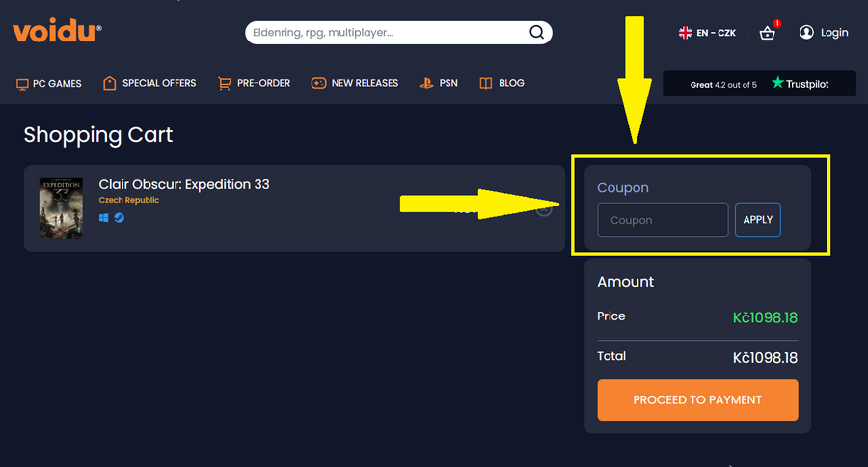The width and height of the screenshot is (868, 467).
Task: Browse New Releases
Action: tap(354, 83)
